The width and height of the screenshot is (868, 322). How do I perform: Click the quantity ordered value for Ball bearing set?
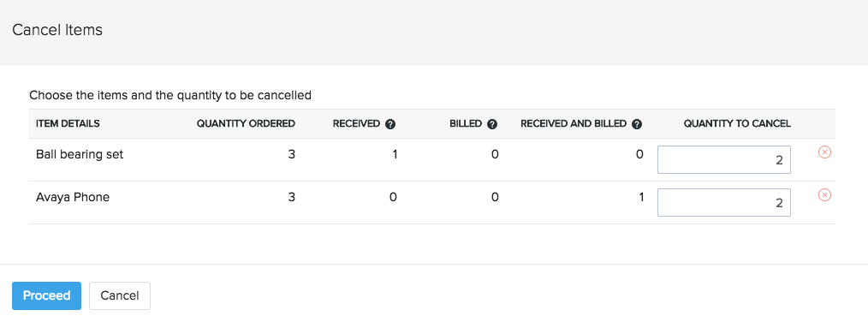[291, 155]
